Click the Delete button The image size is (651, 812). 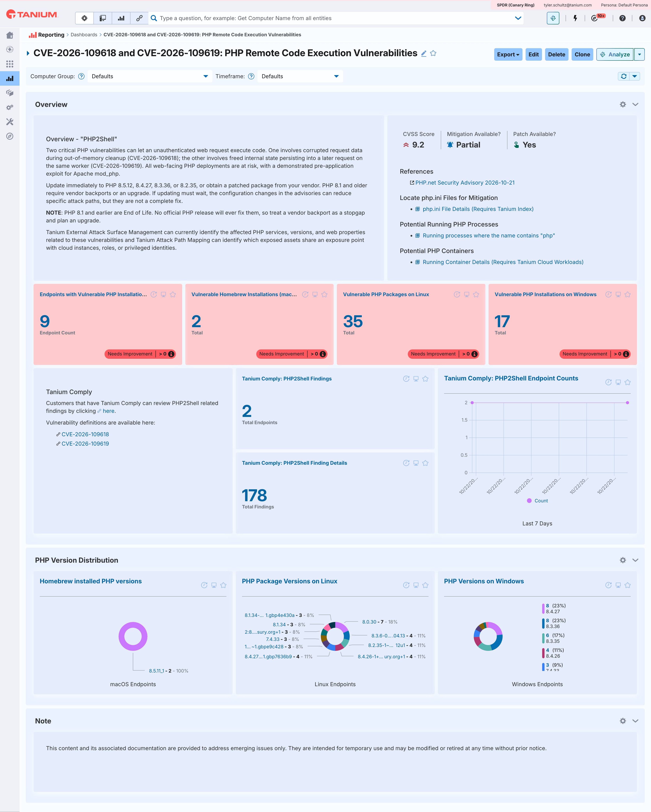click(556, 54)
